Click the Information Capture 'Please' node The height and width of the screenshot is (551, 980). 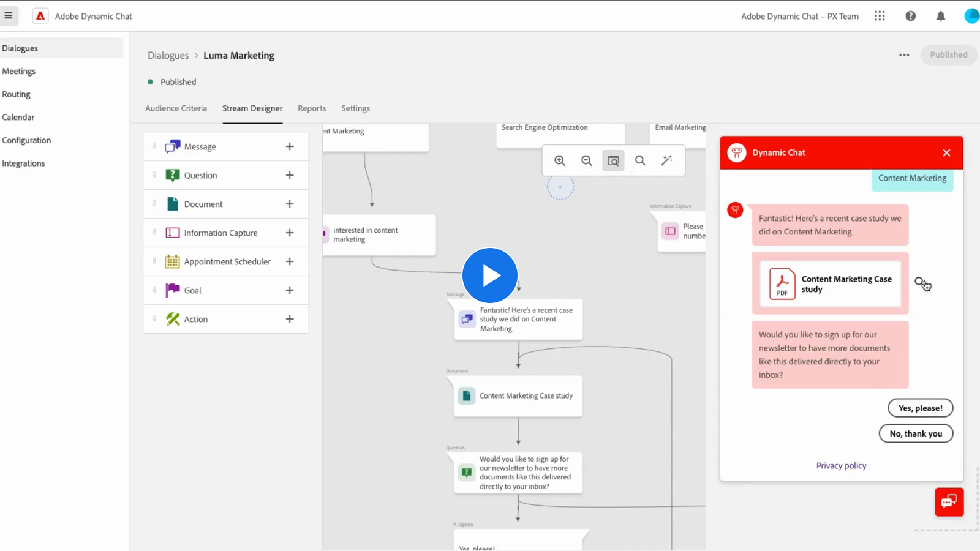pyautogui.click(x=682, y=231)
